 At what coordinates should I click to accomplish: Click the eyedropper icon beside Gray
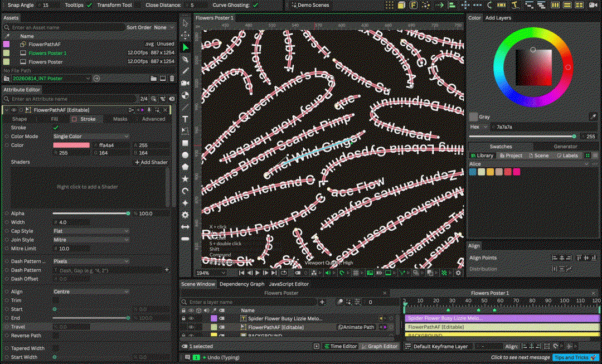pyautogui.click(x=593, y=117)
